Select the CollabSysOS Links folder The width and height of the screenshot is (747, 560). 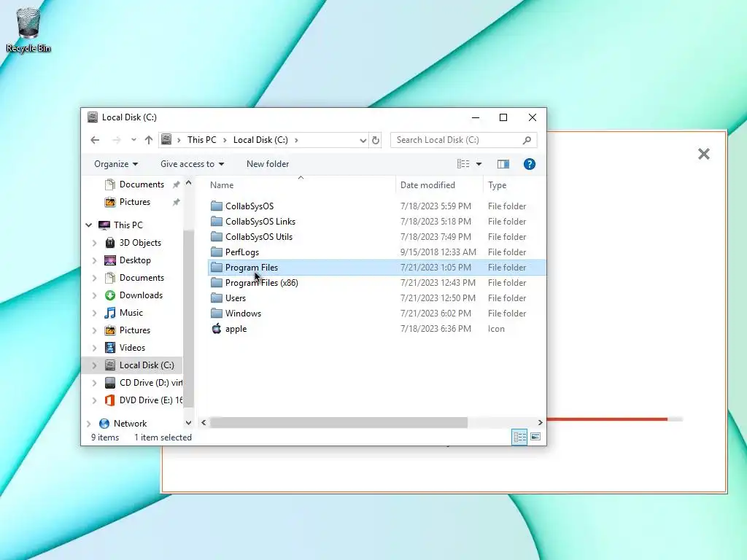[260, 222]
